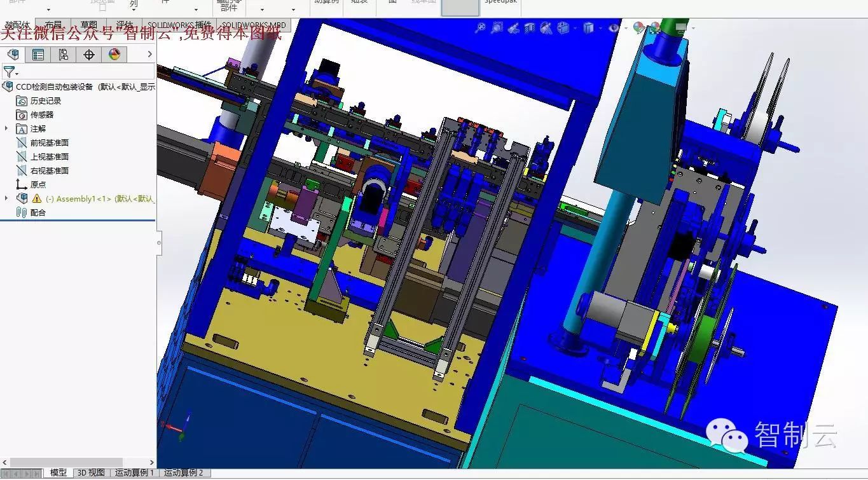Select the 传感器 folder
This screenshot has width=868, height=480.
pyautogui.click(x=34, y=114)
